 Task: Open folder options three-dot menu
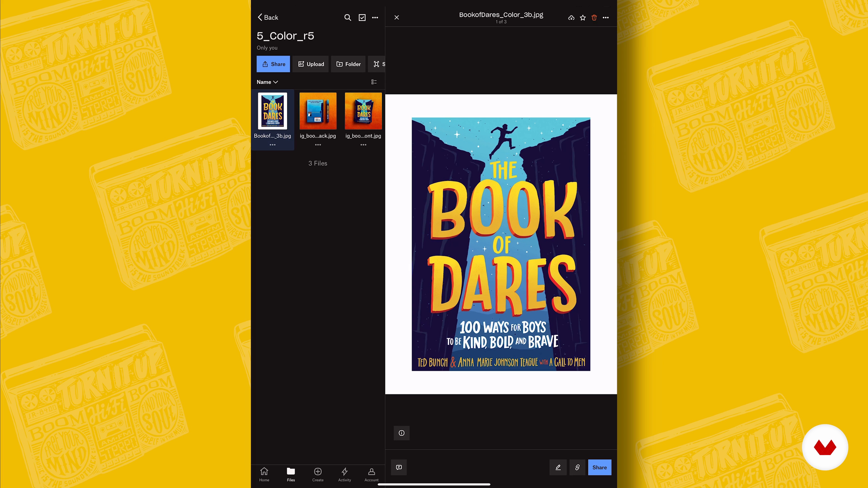tap(375, 18)
